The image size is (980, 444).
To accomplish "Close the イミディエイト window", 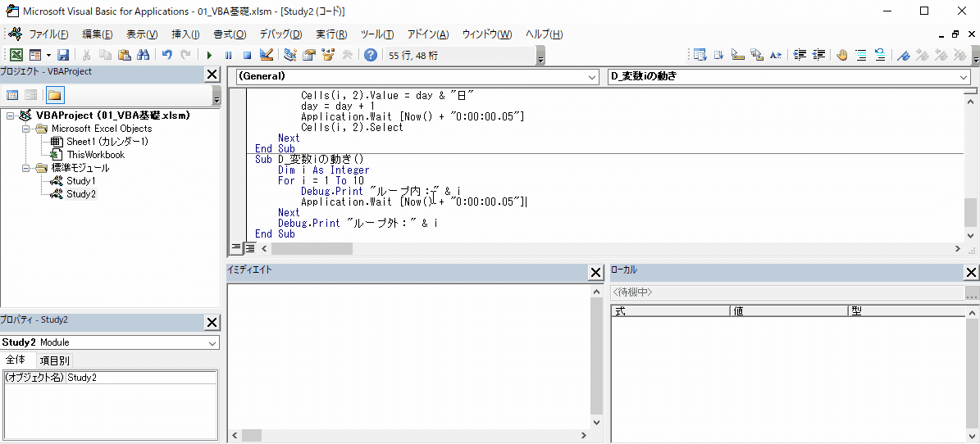I will click(595, 273).
